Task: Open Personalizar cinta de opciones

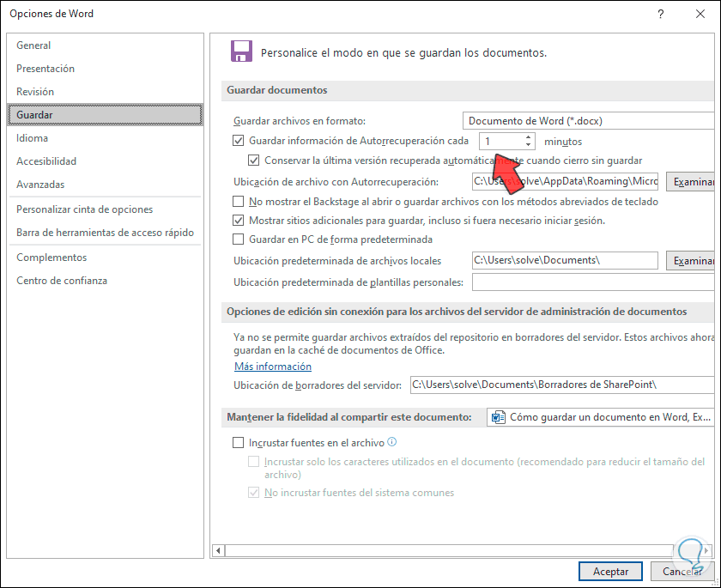Action: [x=106, y=209]
